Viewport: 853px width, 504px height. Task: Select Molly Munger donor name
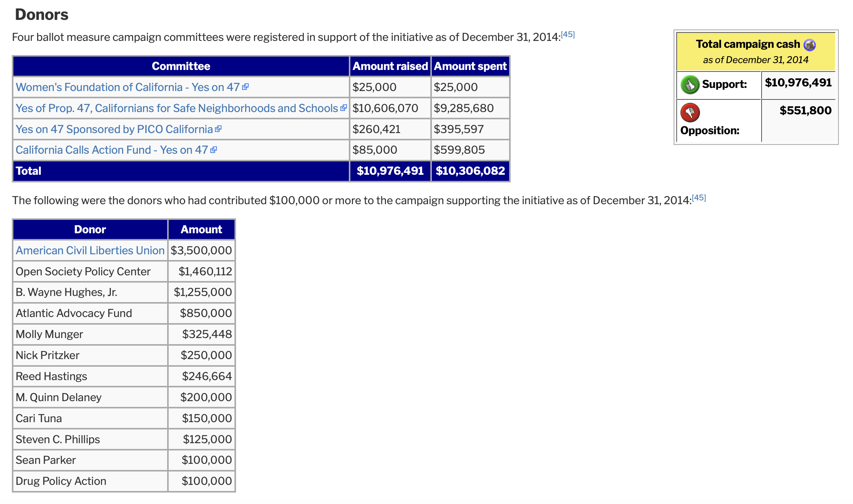[x=49, y=334]
